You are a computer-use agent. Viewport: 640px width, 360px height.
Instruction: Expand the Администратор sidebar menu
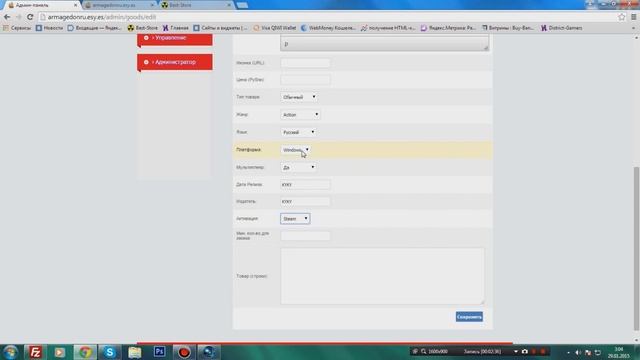175,62
